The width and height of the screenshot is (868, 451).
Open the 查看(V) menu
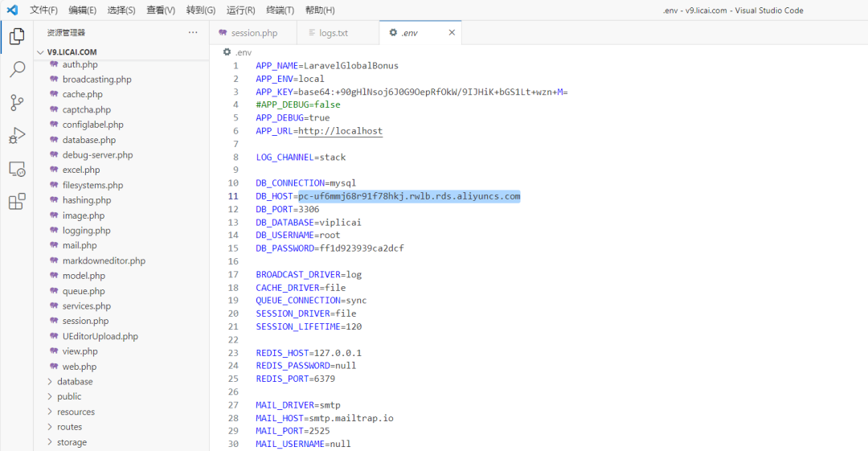[161, 10]
